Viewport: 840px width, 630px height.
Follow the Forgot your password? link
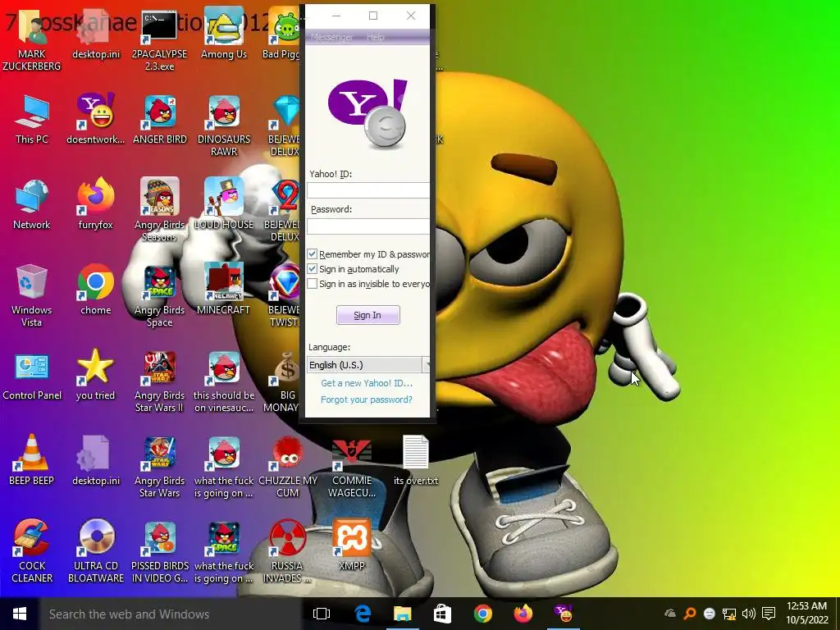click(367, 399)
